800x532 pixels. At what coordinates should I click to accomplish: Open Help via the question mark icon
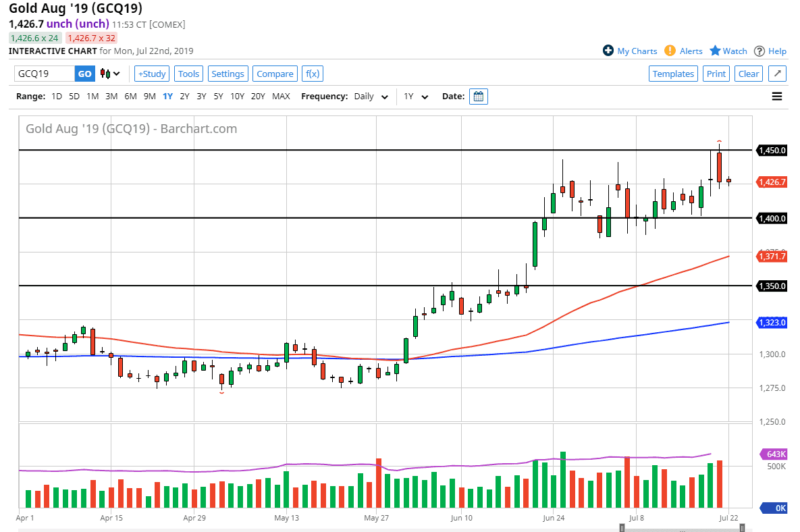[759, 51]
